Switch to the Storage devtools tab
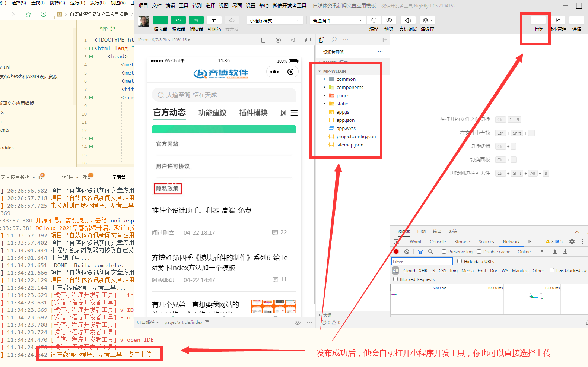Screen dimensions: 588x367 pos(462,242)
